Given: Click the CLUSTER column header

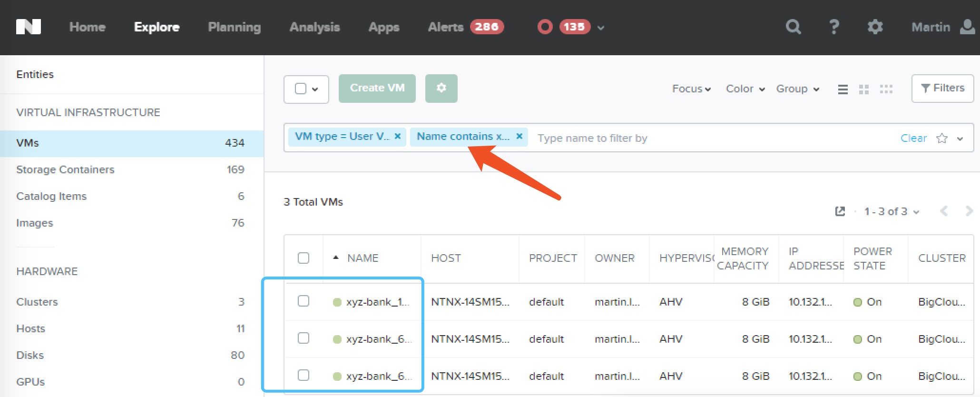Looking at the screenshot, I should click(x=942, y=258).
